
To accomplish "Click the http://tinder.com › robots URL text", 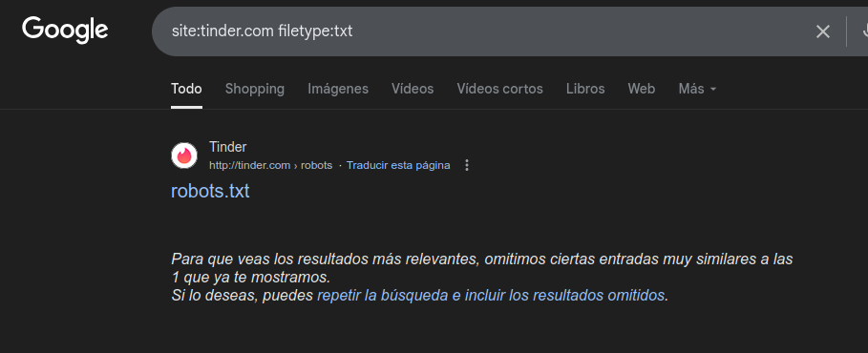I will coord(270,165).
